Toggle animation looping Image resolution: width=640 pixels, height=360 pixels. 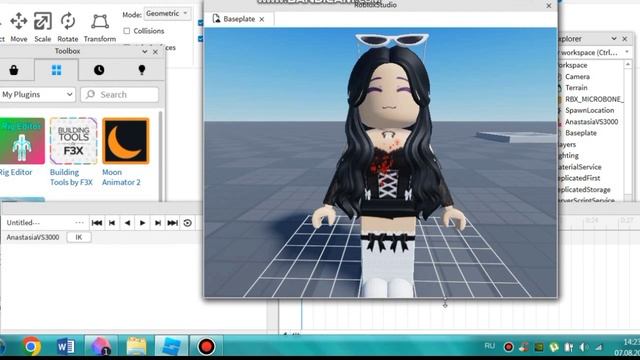point(187,223)
